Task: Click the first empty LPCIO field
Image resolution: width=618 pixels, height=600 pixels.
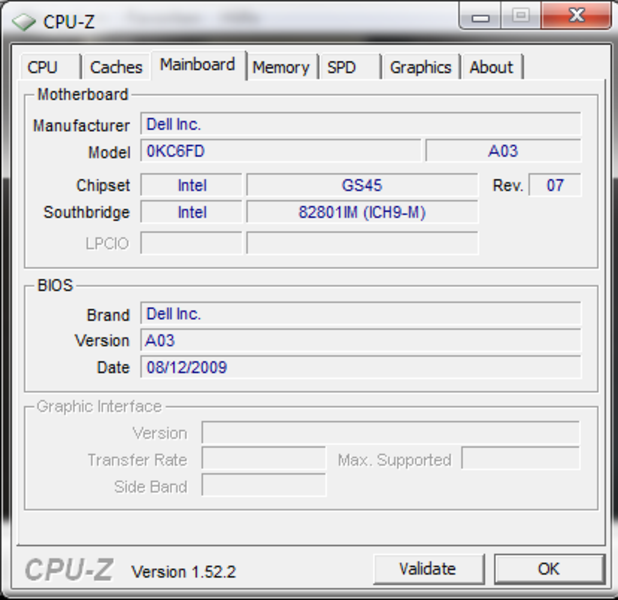Action: [x=191, y=243]
